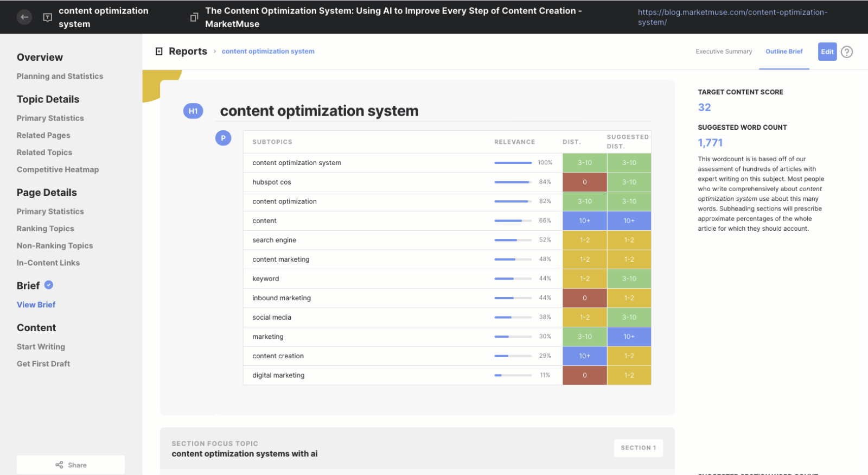Open Competitive Heatmap in the sidebar
The image size is (868, 475).
pos(58,169)
